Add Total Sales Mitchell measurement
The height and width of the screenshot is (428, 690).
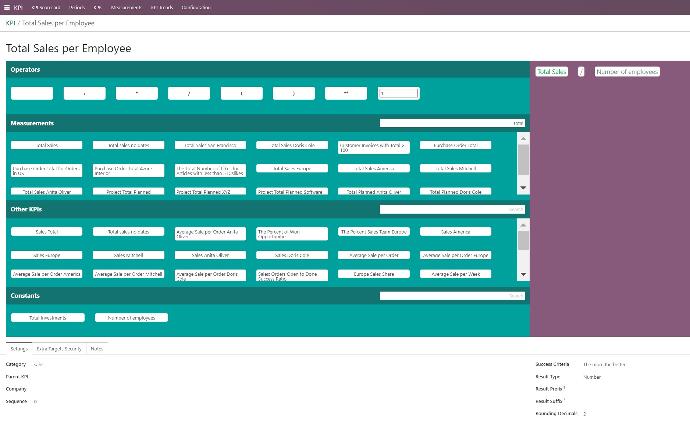click(455, 168)
